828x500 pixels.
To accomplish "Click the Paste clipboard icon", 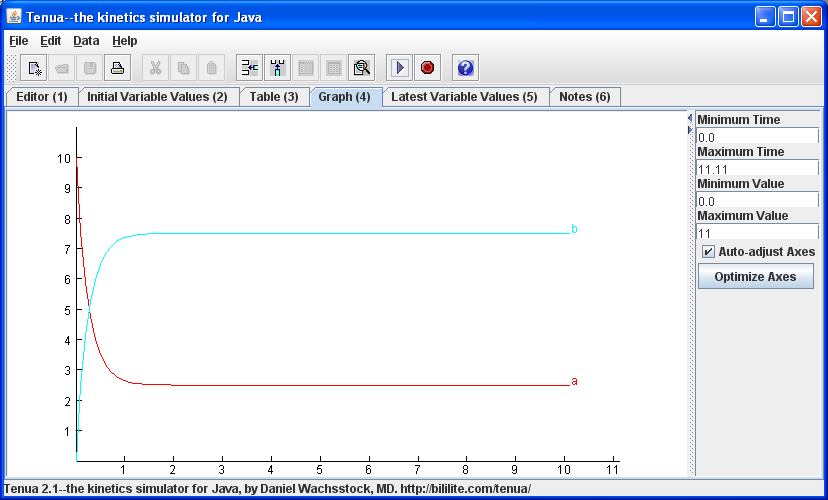I will [211, 68].
